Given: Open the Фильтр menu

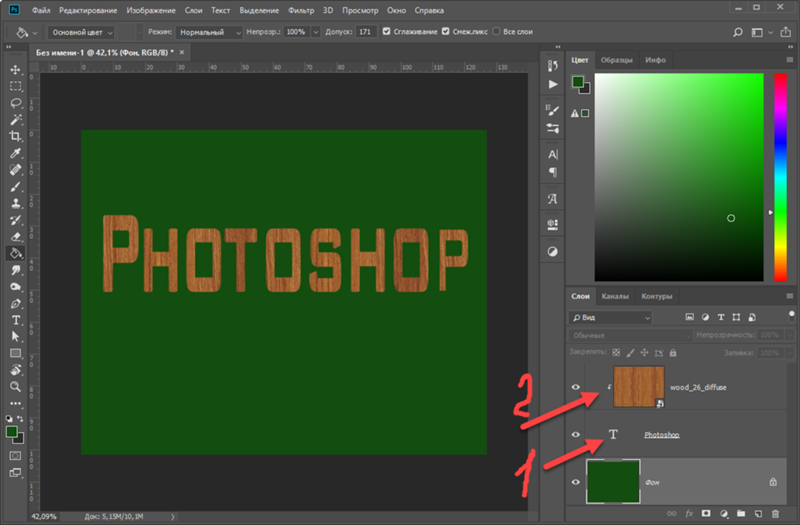Looking at the screenshot, I should (x=301, y=9).
